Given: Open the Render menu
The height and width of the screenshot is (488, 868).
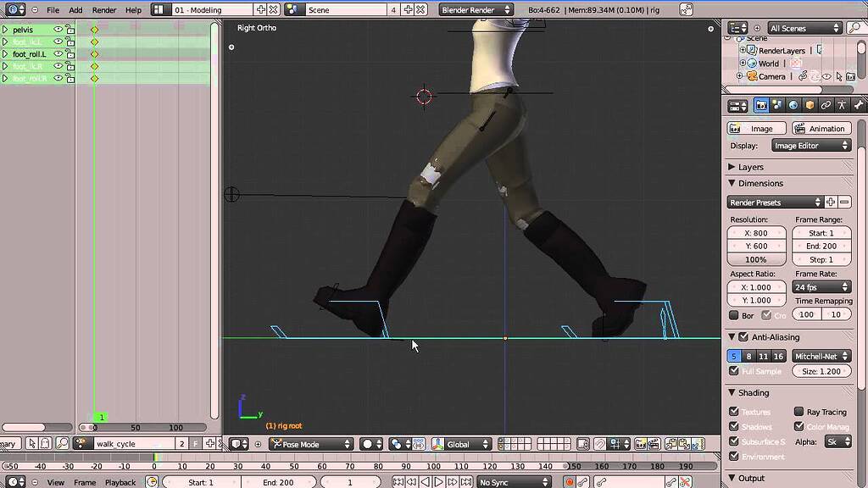Looking at the screenshot, I should (103, 9).
